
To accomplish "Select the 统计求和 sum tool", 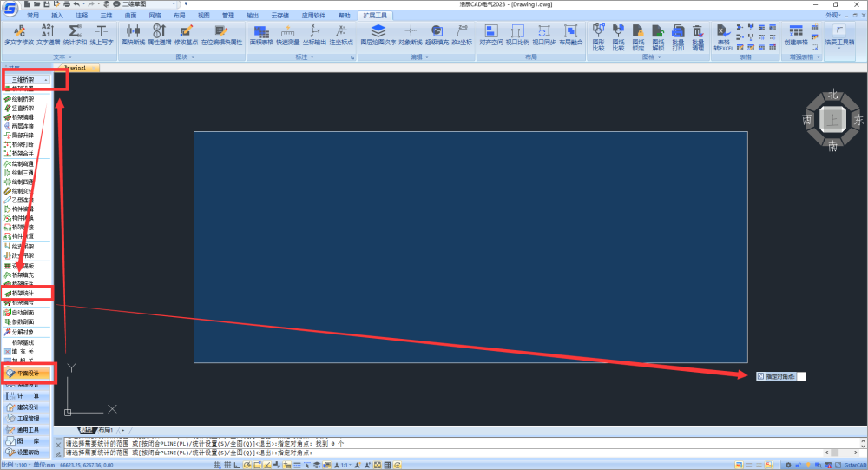I will click(76, 33).
